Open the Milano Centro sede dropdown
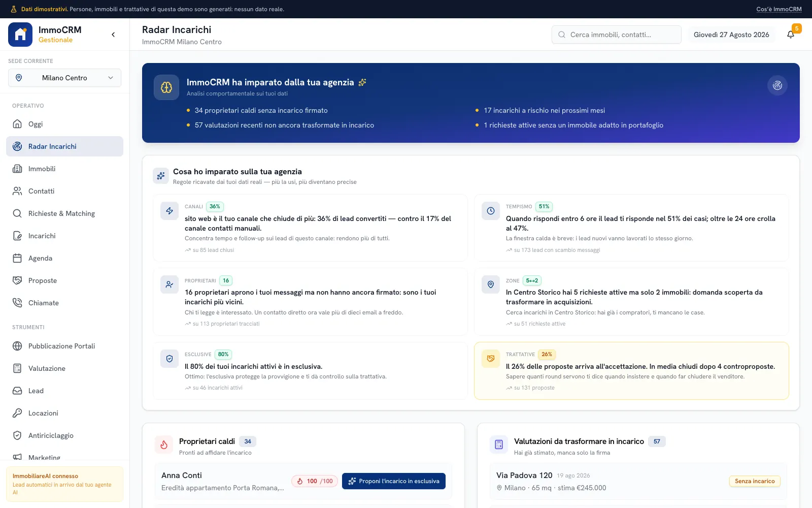The image size is (812, 508). [64, 78]
